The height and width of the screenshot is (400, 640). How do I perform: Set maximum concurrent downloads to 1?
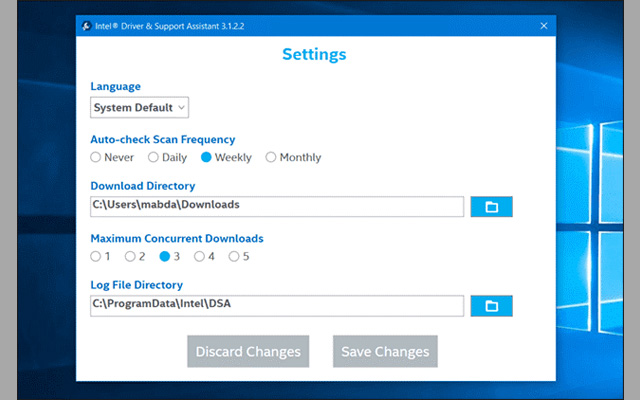point(96,256)
